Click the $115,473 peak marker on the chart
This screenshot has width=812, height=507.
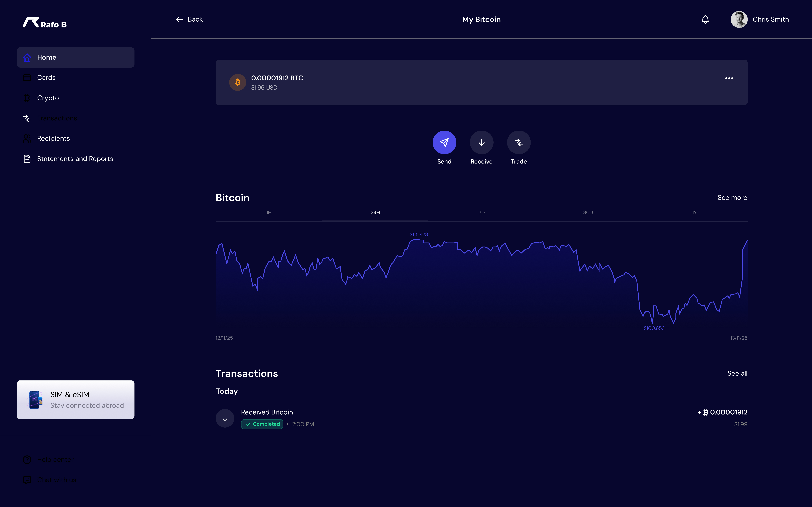[x=418, y=234]
